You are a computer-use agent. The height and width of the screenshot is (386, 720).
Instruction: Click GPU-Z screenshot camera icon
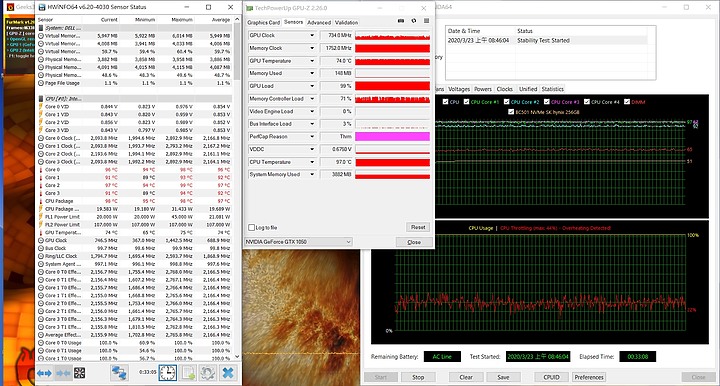click(401, 21)
